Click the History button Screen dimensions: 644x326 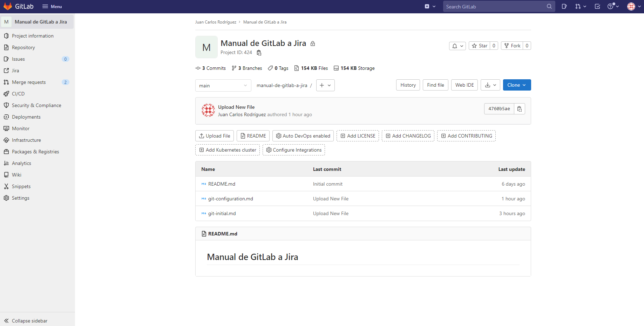(x=408, y=85)
